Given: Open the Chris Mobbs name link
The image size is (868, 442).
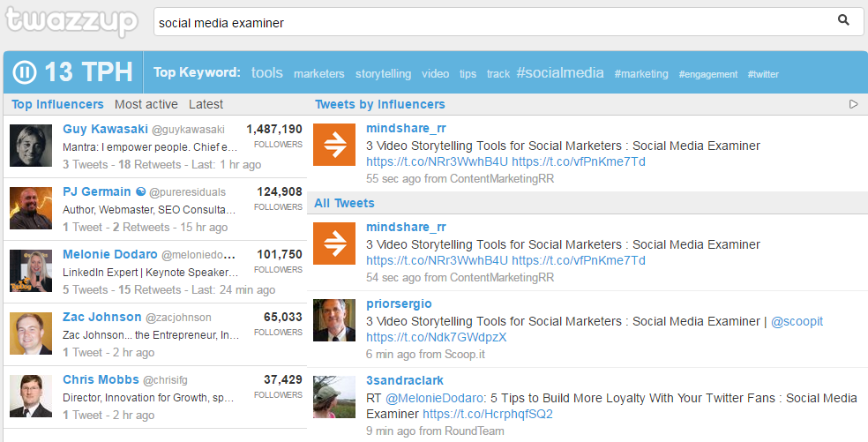Looking at the screenshot, I should [101, 379].
